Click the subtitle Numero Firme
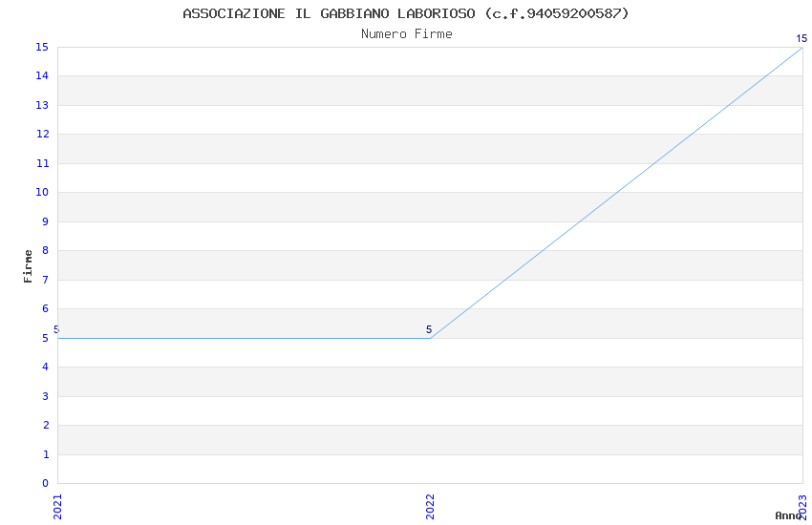Screen dimensions: 812x525 point(407,34)
